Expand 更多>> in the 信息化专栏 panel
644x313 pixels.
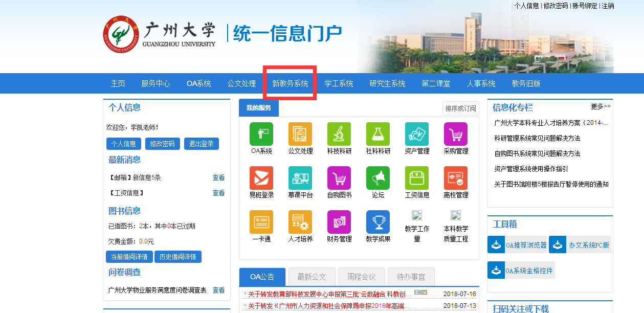tap(601, 106)
